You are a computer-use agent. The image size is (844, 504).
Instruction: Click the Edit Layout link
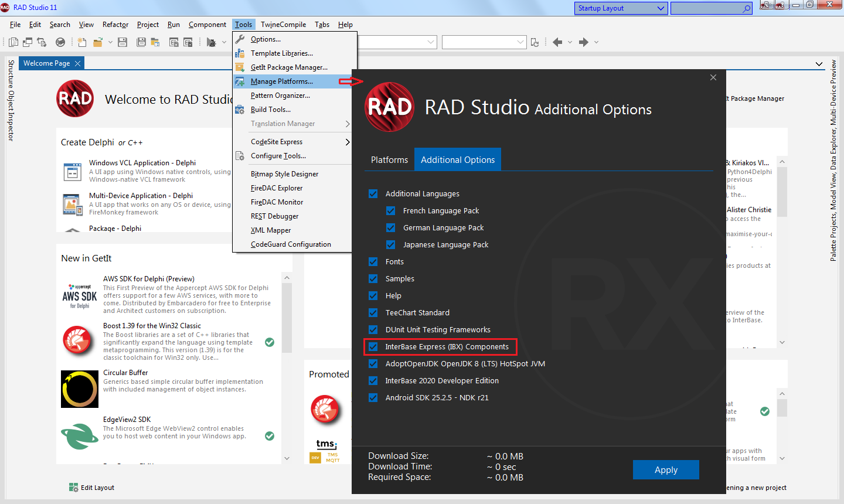97,488
